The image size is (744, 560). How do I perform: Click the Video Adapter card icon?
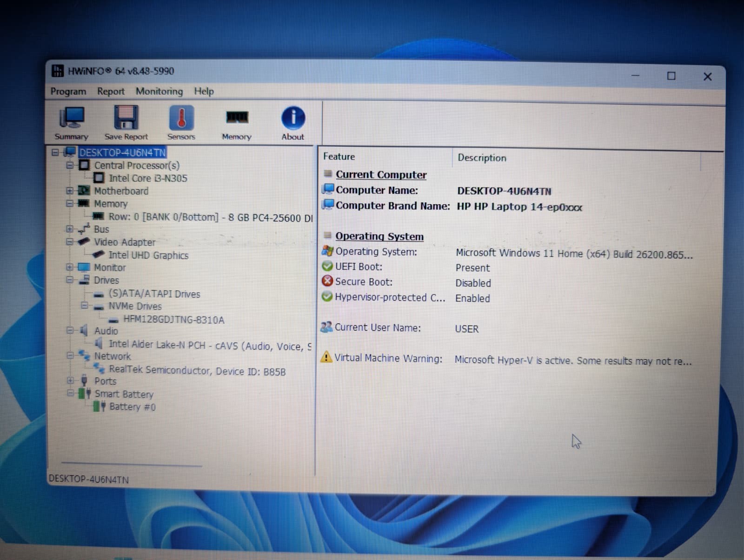pyautogui.click(x=84, y=242)
